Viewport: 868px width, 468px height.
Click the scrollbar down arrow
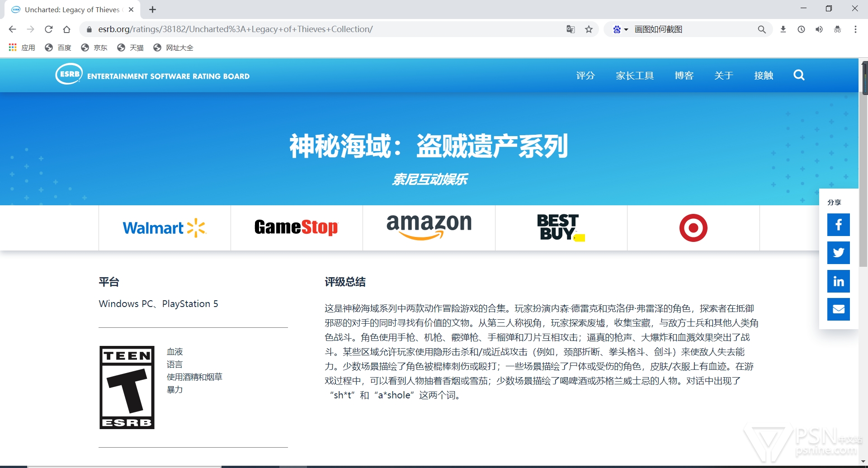click(x=864, y=463)
